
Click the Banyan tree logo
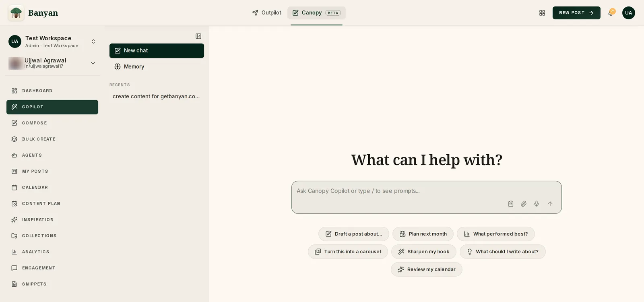(16, 13)
